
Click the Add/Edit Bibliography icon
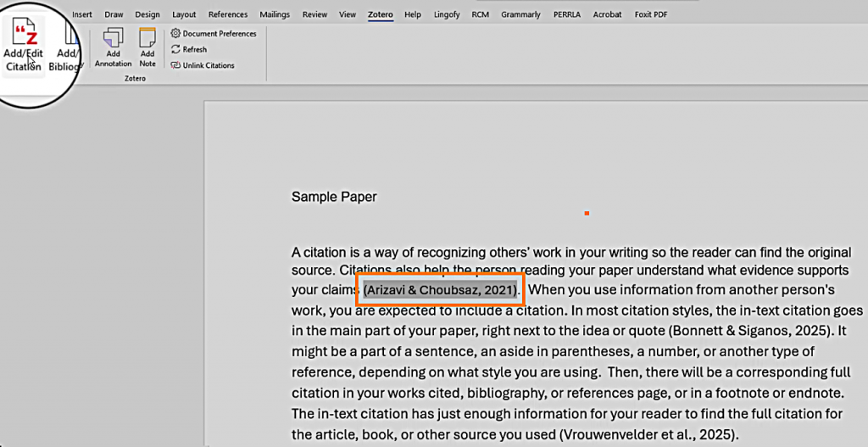point(69,48)
